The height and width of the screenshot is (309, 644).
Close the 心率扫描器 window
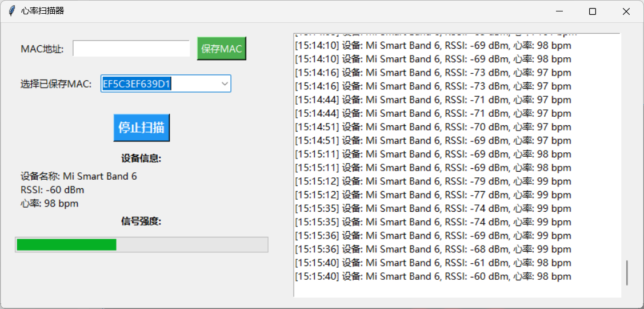(x=626, y=11)
